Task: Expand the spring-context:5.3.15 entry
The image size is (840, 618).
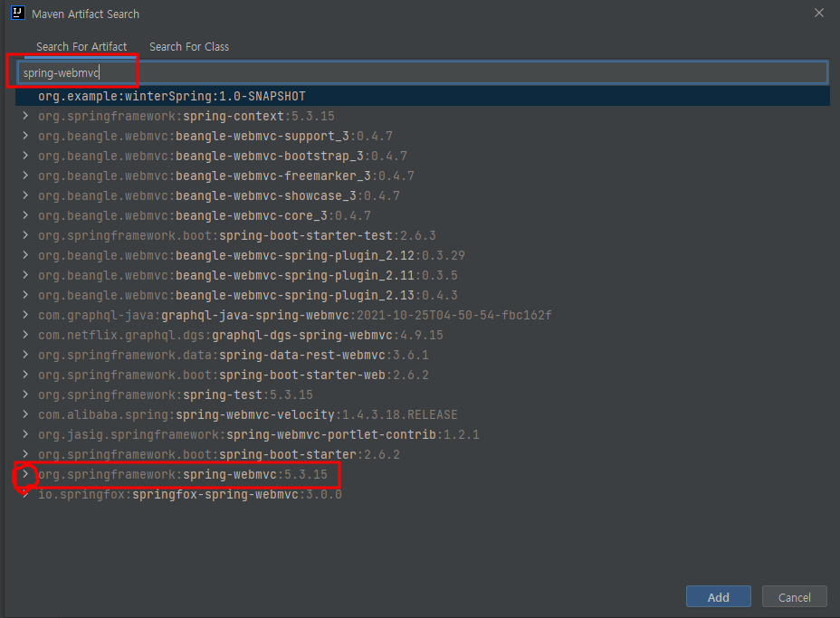Action: tap(25, 116)
